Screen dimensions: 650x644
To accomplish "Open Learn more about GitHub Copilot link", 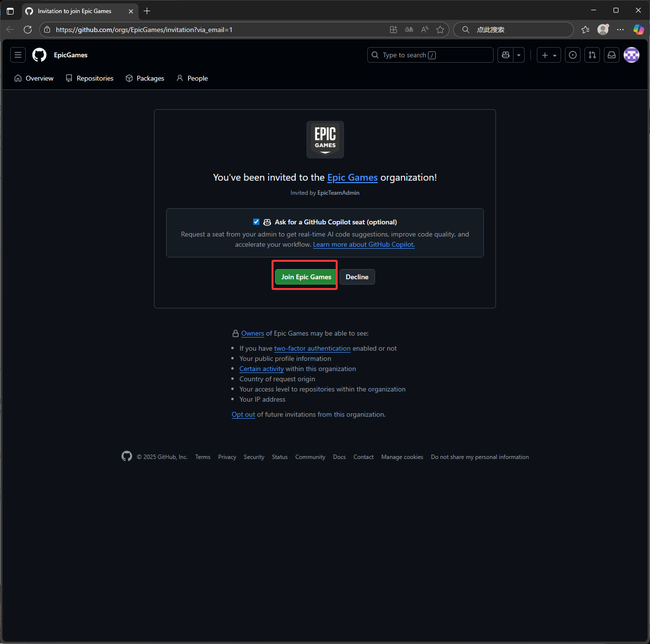I will (364, 244).
